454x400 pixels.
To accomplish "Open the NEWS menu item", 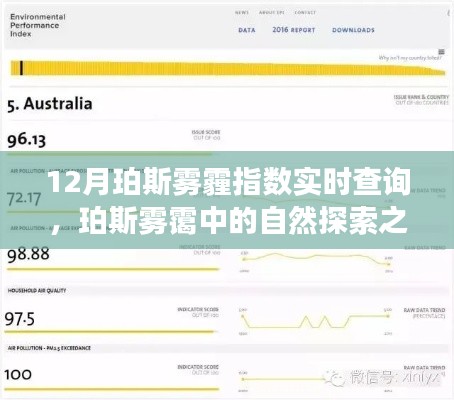I will pyautogui.click(x=242, y=12).
